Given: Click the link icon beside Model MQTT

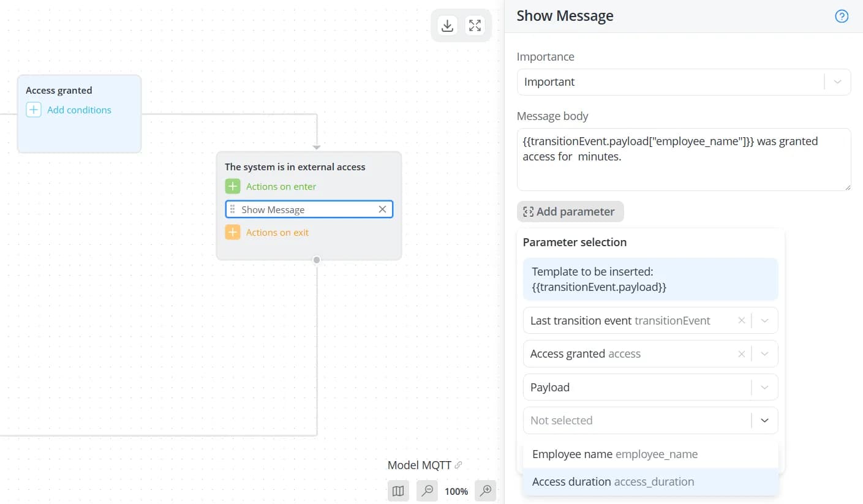Looking at the screenshot, I should pyautogui.click(x=458, y=465).
